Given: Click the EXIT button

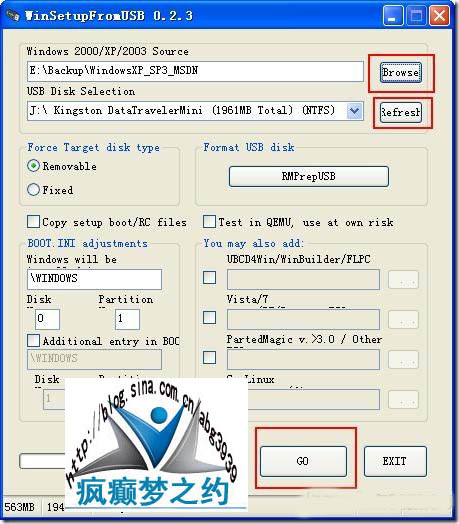Looking at the screenshot, I should (395, 462).
